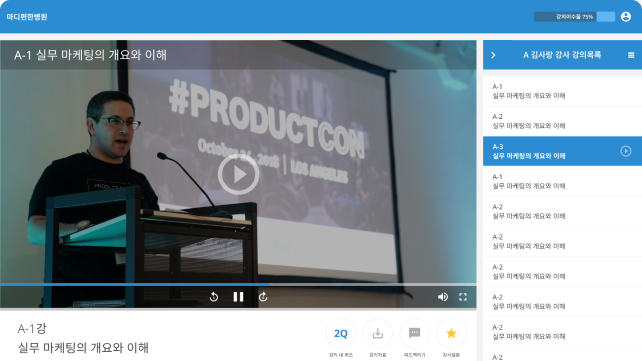Rewind the video with the replay icon
This screenshot has height=361, width=642.
tap(214, 297)
